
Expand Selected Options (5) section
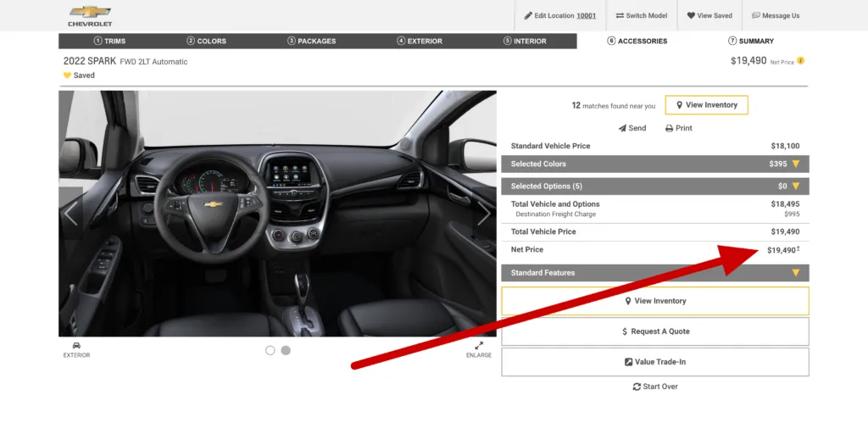pyautogui.click(x=795, y=186)
